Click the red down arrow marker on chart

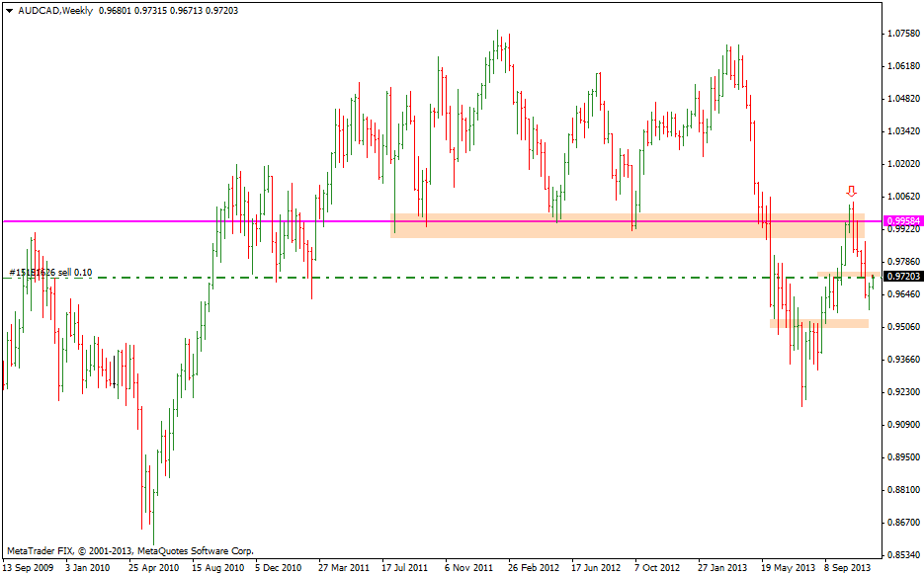click(851, 191)
